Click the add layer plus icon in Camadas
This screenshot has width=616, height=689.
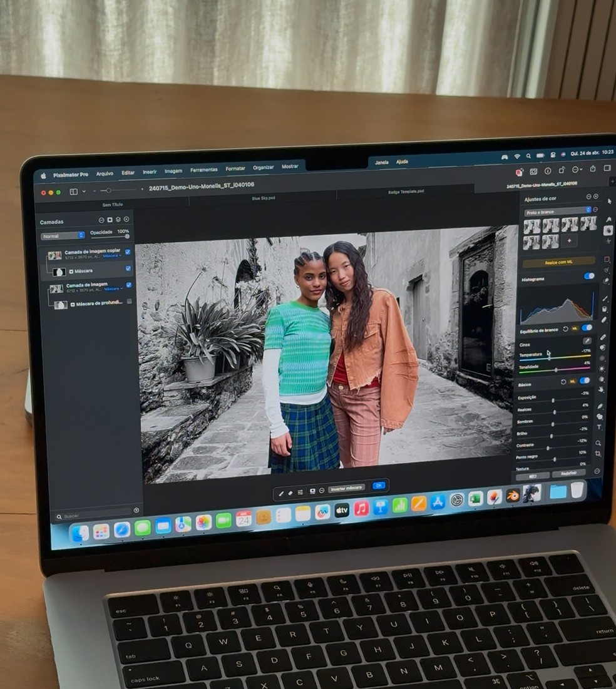coord(126,220)
